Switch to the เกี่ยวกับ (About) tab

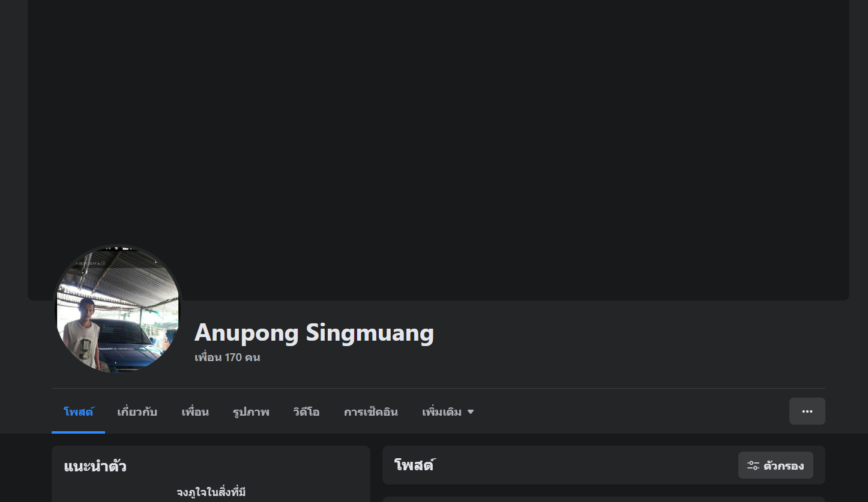[x=137, y=412]
